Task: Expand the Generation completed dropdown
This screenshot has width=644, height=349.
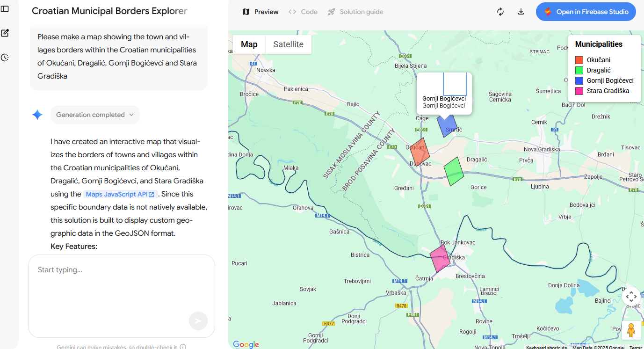Action: click(x=95, y=115)
